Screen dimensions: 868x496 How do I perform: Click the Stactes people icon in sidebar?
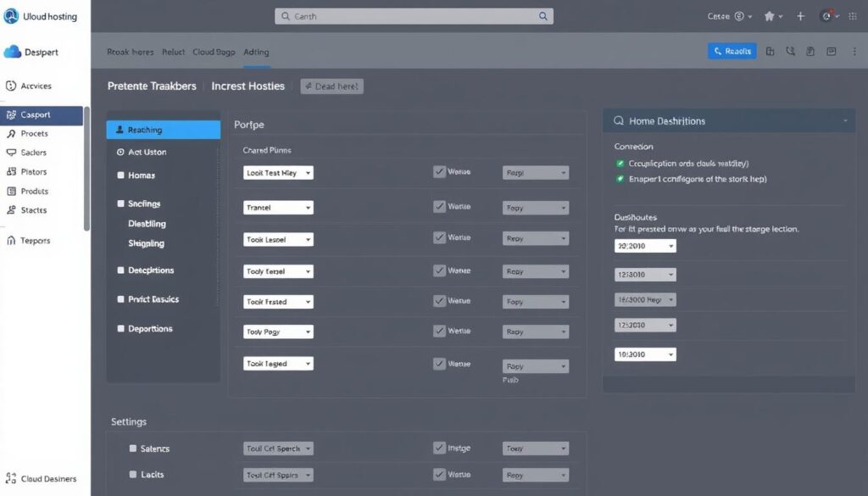(12, 210)
